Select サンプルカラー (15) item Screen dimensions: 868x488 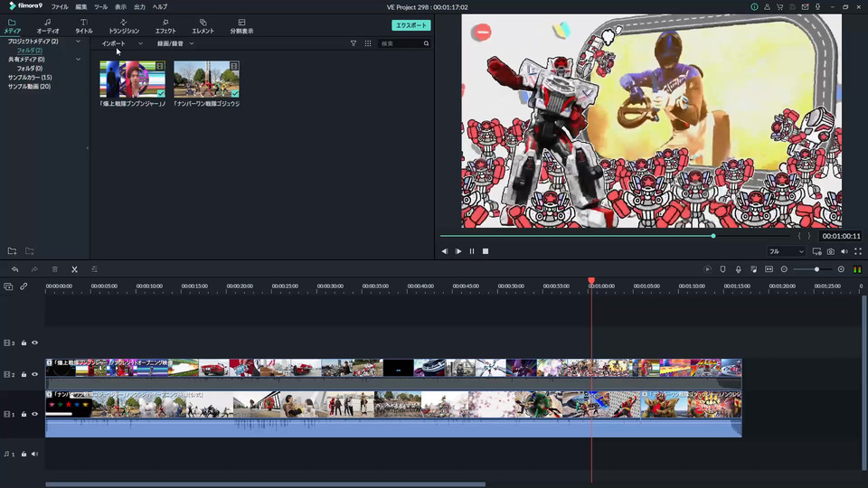point(30,78)
